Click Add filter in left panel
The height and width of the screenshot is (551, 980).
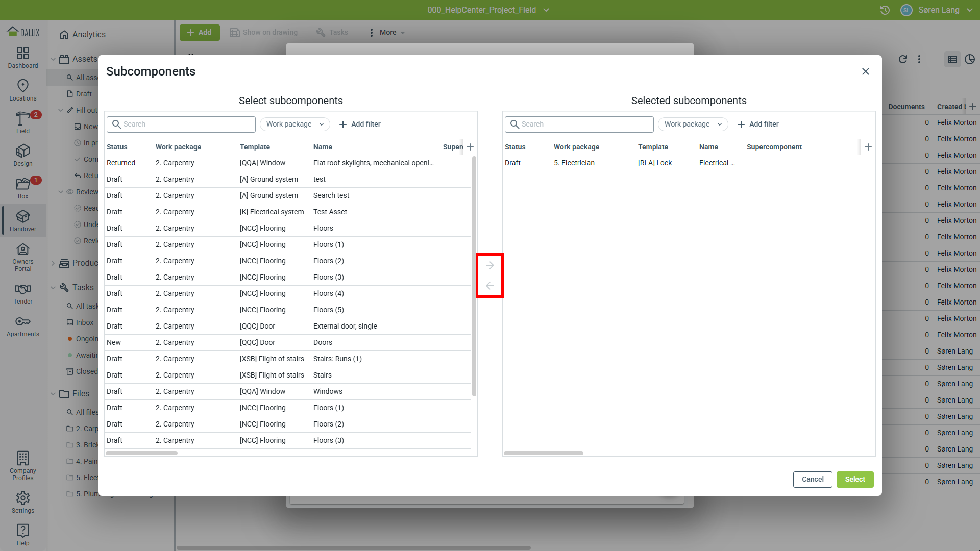click(x=360, y=124)
